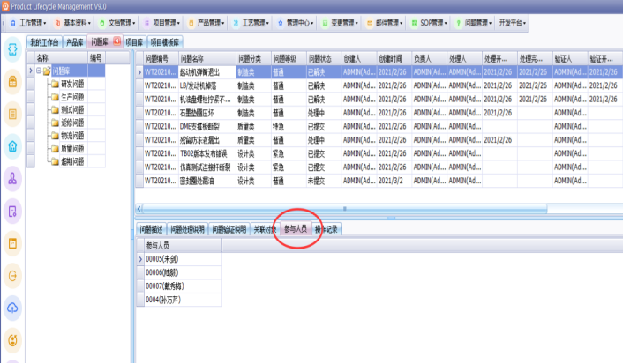
Task: Click the orange document list sidebar icon
Action: pos(12,115)
